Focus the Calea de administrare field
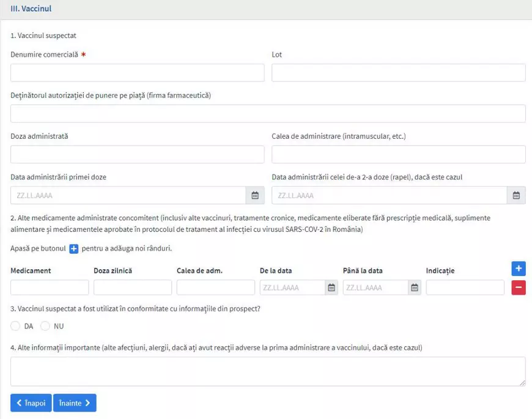The height and width of the screenshot is (419, 532). coord(398,154)
